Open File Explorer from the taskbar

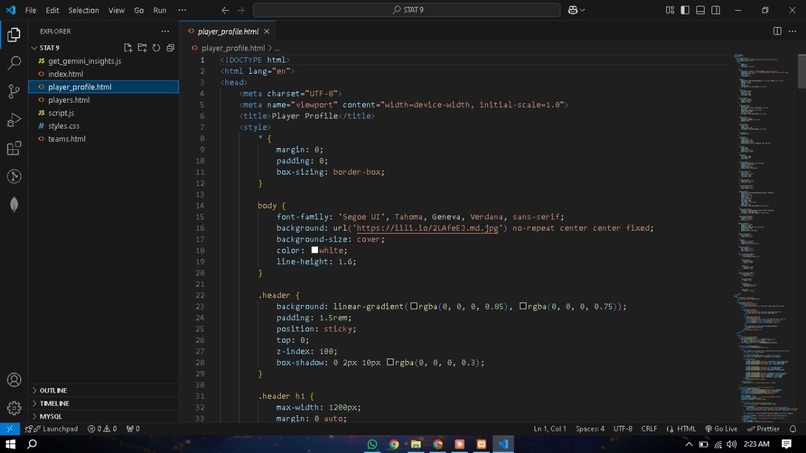pyautogui.click(x=415, y=444)
